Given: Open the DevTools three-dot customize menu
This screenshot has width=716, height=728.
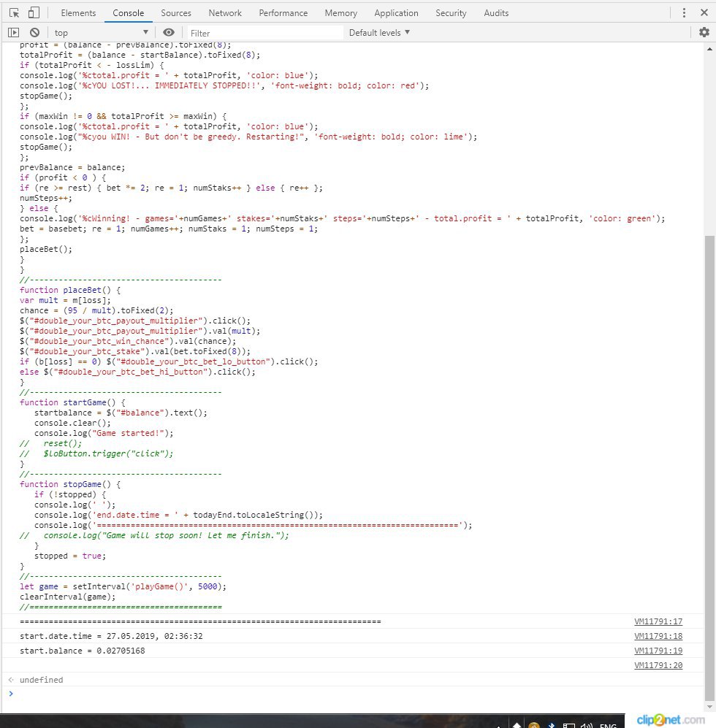Looking at the screenshot, I should [684, 13].
